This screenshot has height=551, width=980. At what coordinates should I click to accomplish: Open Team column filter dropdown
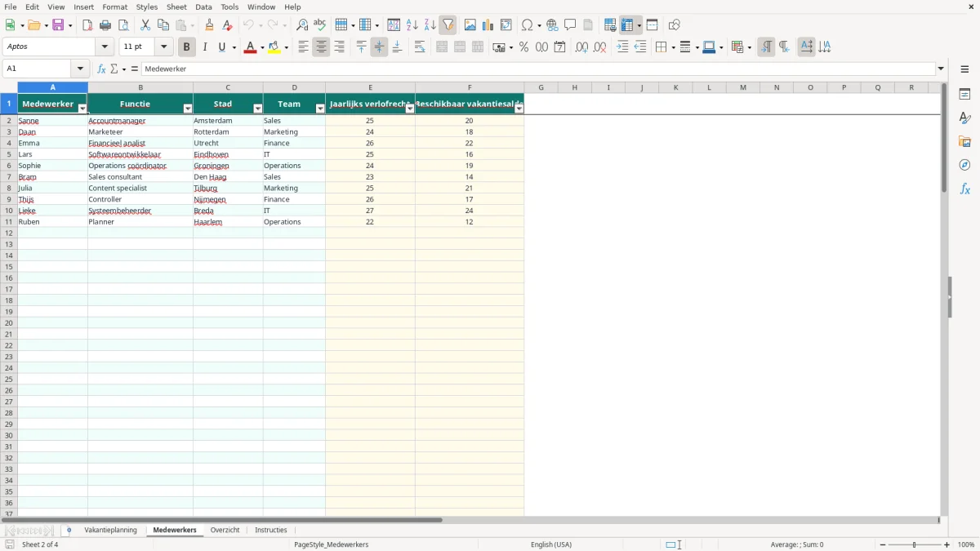coord(320,109)
